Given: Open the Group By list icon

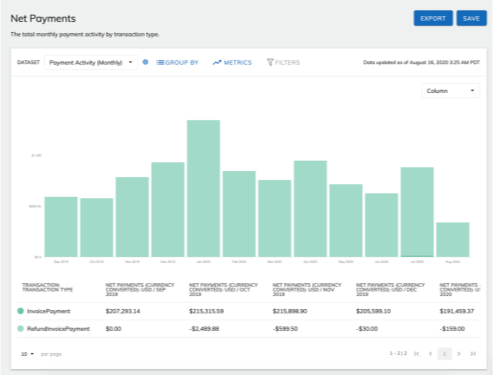Looking at the screenshot, I should click(x=160, y=62).
